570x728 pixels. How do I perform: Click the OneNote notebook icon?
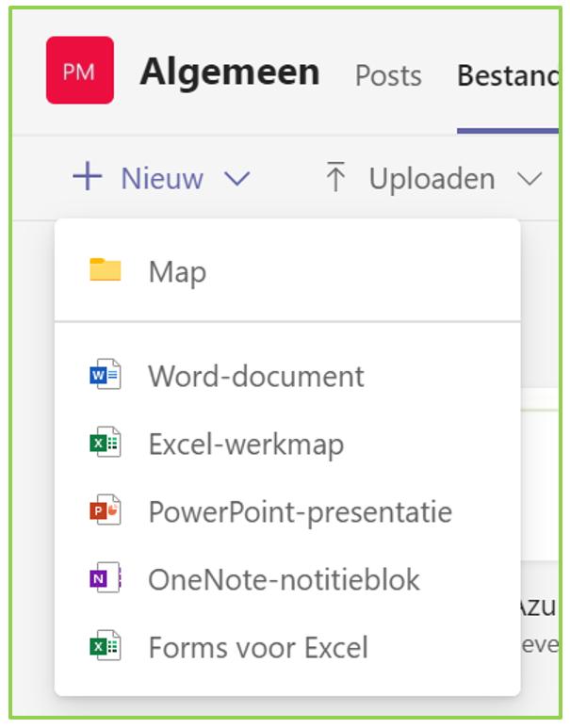[106, 577]
